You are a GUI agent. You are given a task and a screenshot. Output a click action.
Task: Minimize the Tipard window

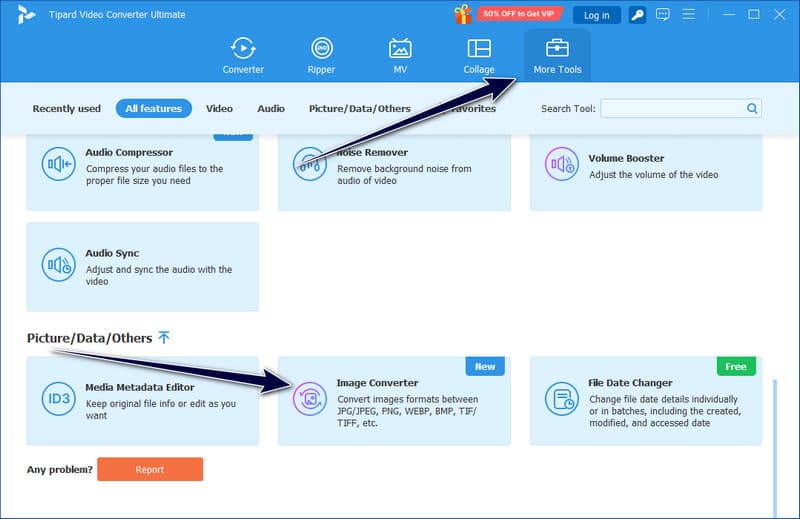point(729,14)
